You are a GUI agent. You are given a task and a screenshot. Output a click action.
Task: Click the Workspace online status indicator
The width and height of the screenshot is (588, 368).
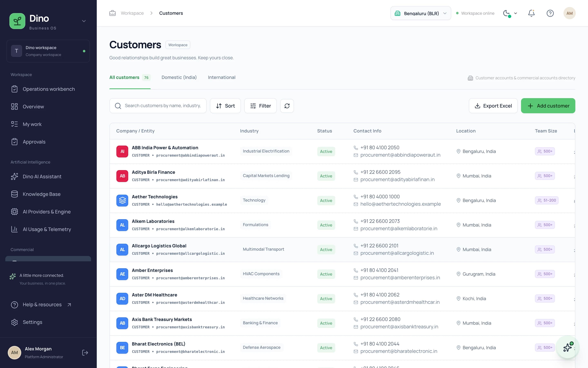475,13
